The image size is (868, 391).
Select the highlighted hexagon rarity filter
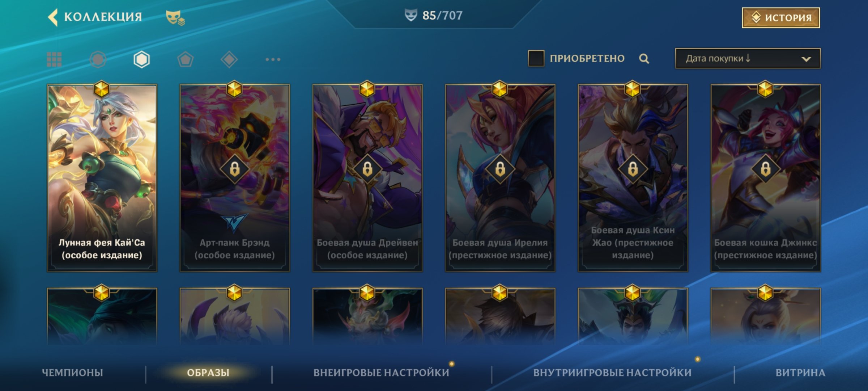141,59
